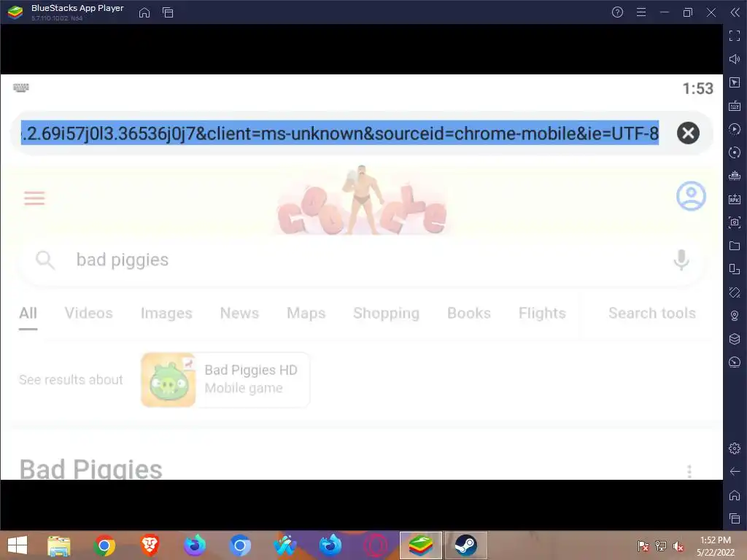
Task: Open game controls keyboard icon in sidebar
Action: coord(734,106)
